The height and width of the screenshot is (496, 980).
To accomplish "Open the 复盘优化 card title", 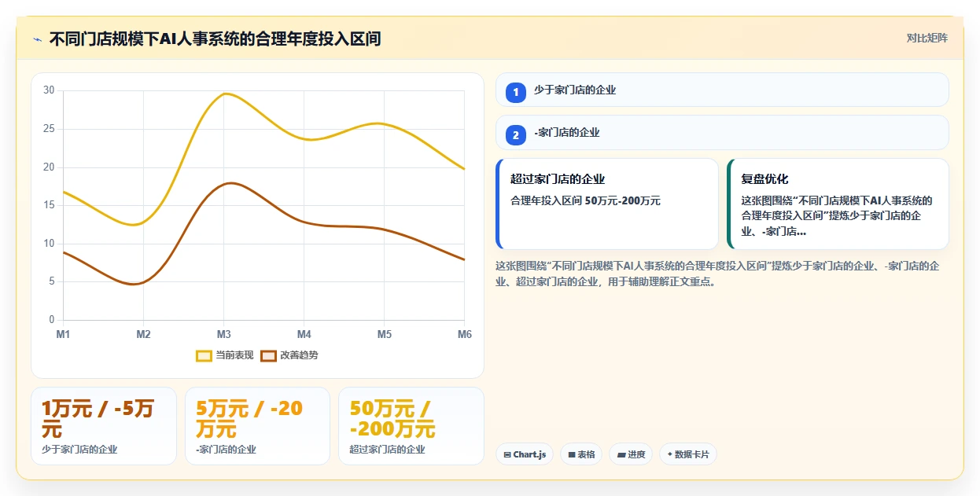I will (x=764, y=179).
